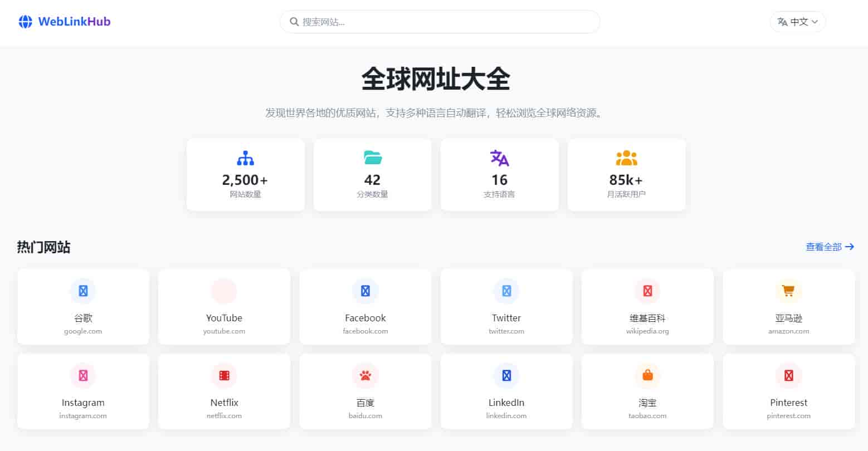
Task: Click the Netflix card title
Action: [224, 403]
